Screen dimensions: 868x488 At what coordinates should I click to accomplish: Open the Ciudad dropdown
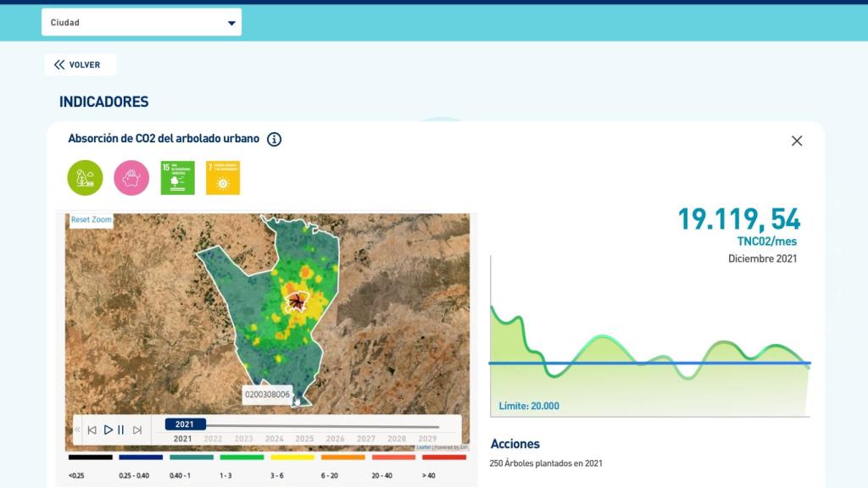click(x=142, y=23)
